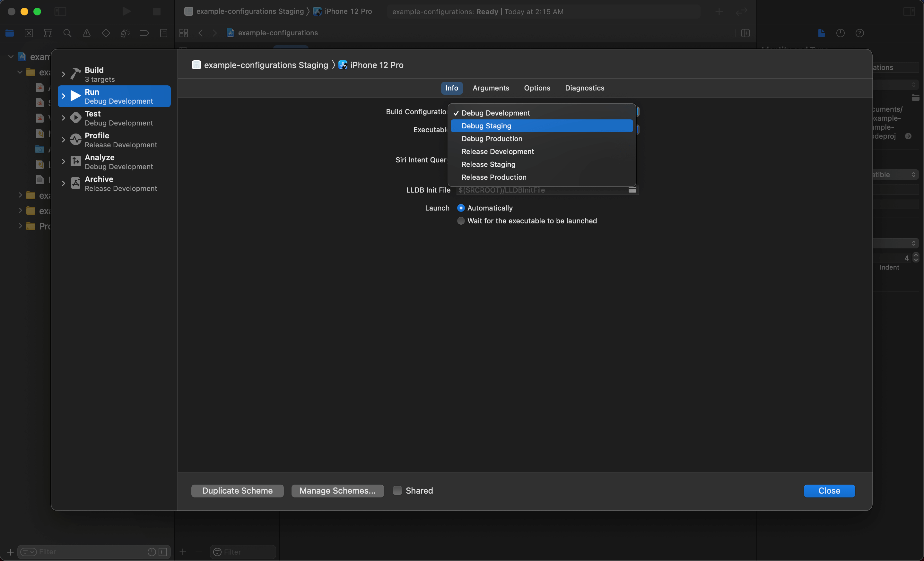Click the Manage Schemes button
The image size is (924, 561).
pos(337,490)
